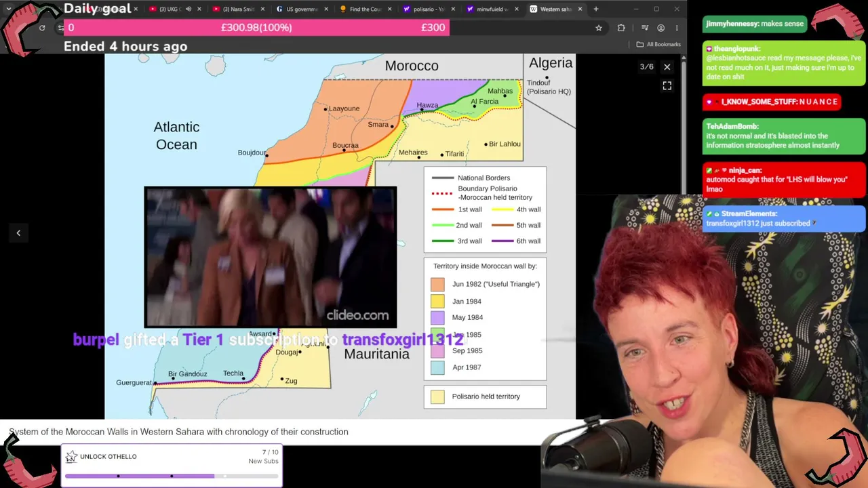Close the Wikipedia media viewer

[x=667, y=67]
